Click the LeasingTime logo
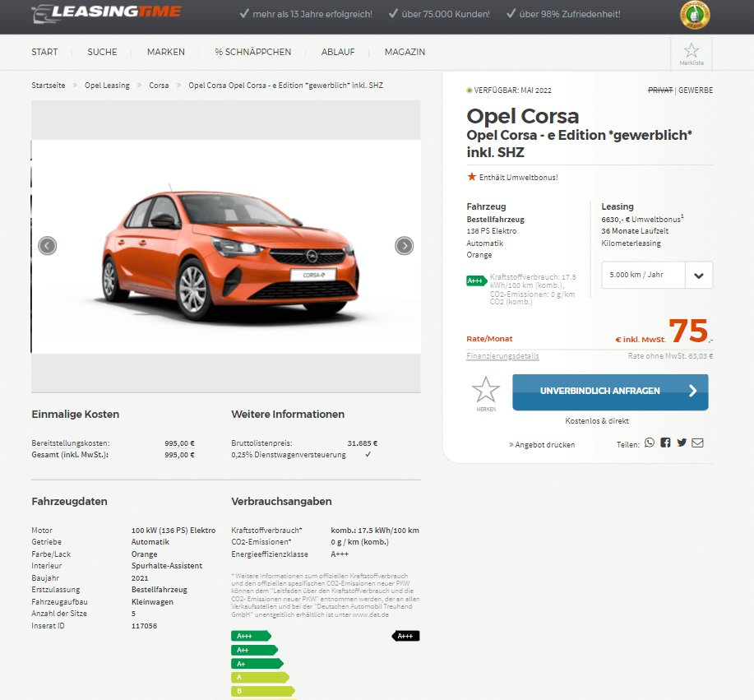 tap(106, 13)
